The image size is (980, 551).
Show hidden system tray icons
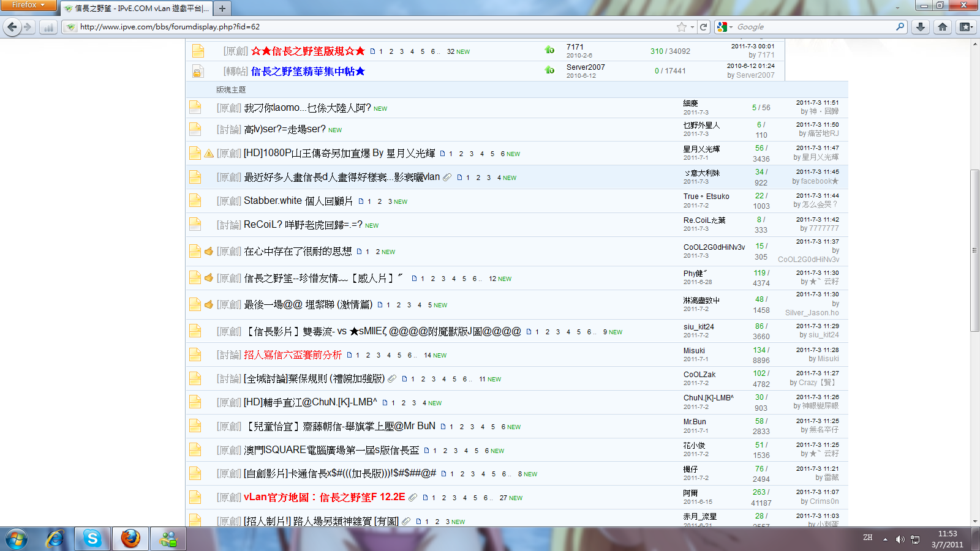point(885,539)
